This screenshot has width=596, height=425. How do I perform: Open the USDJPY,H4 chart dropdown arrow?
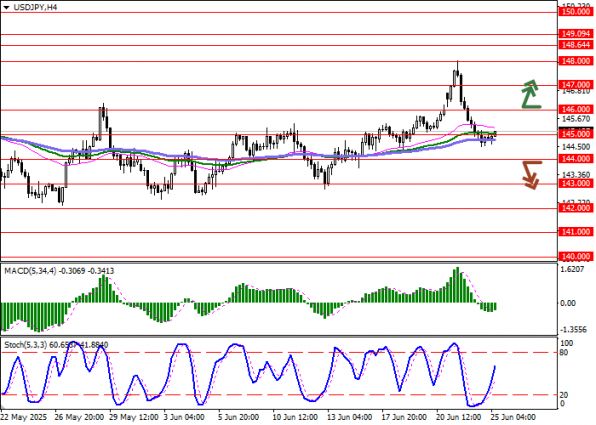tap(6, 7)
